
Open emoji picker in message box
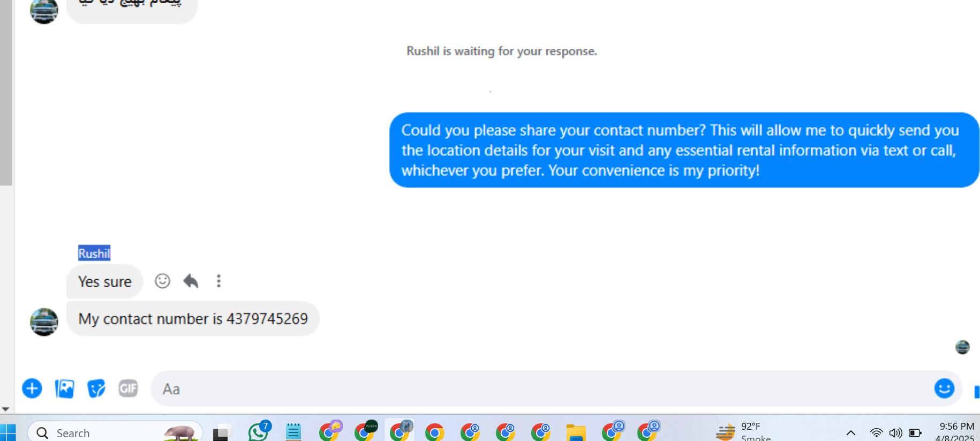pyautogui.click(x=944, y=388)
